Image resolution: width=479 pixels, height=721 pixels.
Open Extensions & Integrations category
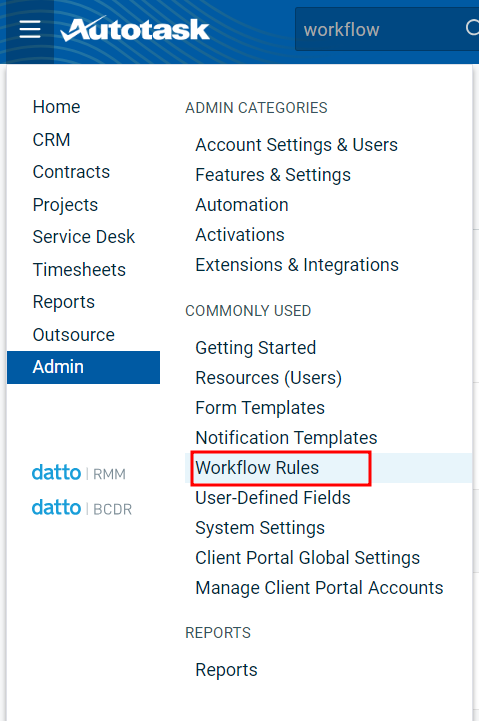[297, 265]
